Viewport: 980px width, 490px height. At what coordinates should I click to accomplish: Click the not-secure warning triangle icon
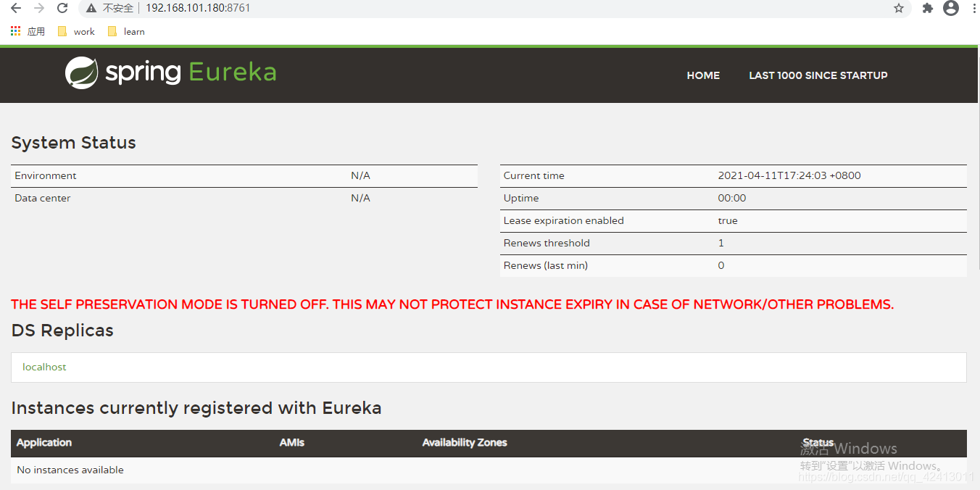click(91, 8)
